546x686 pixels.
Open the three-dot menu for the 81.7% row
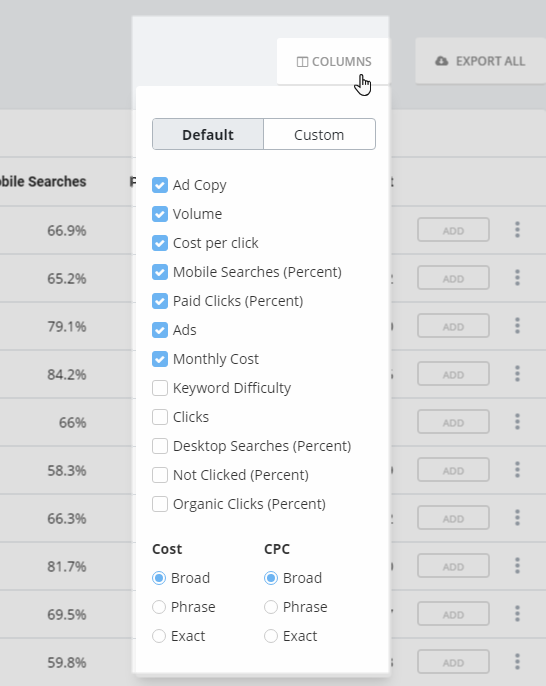pyautogui.click(x=517, y=566)
